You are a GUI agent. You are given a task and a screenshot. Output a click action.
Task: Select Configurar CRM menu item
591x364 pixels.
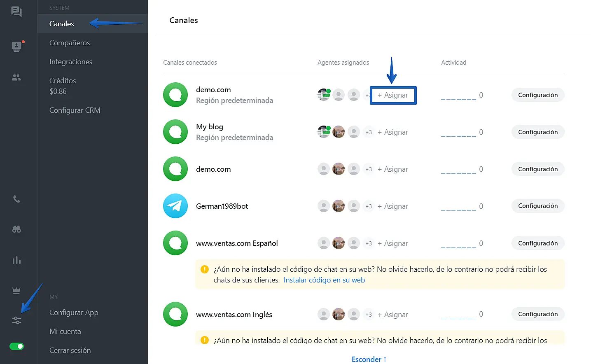75,110
